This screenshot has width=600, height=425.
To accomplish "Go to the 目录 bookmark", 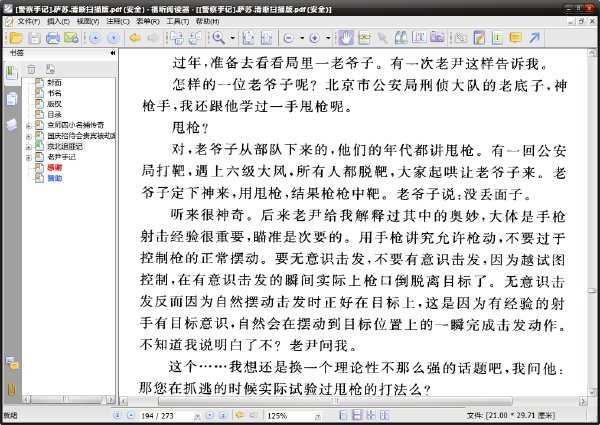I will (54, 115).
